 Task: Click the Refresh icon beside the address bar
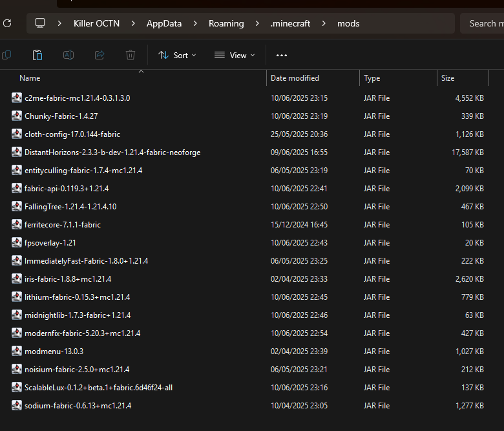point(7,23)
